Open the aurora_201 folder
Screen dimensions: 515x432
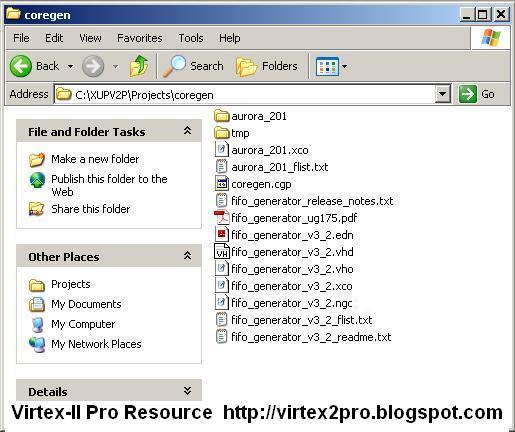coord(250,116)
